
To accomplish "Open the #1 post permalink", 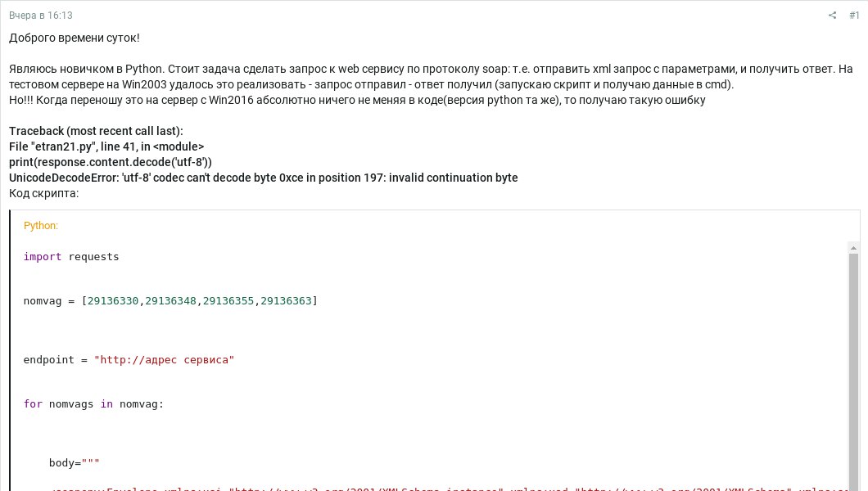I will [854, 16].
